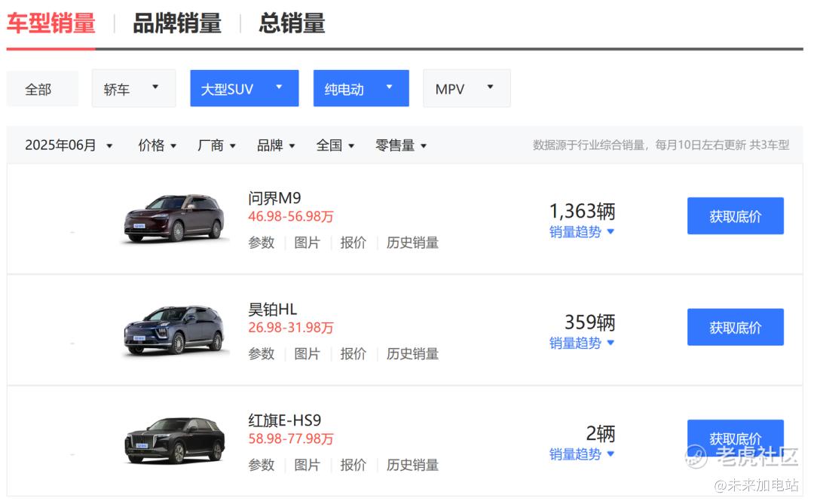The width and height of the screenshot is (814, 504).
Task: Check 报价 for 红旗E-HS9
Action: pos(353,465)
